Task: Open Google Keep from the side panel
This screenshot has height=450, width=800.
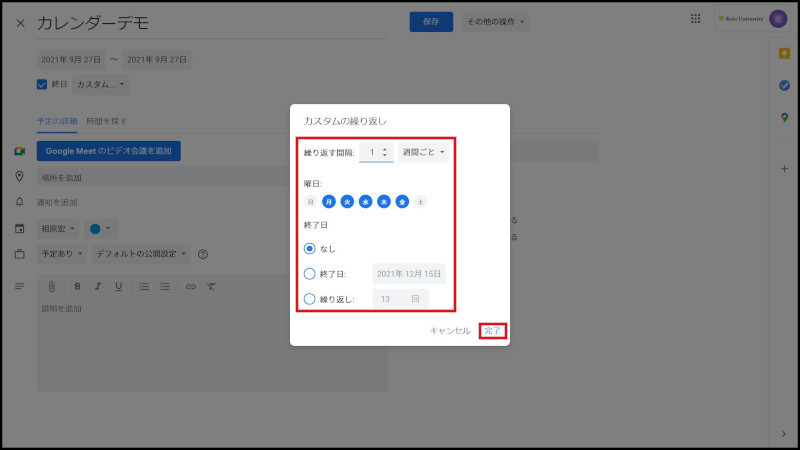Action: tap(785, 53)
